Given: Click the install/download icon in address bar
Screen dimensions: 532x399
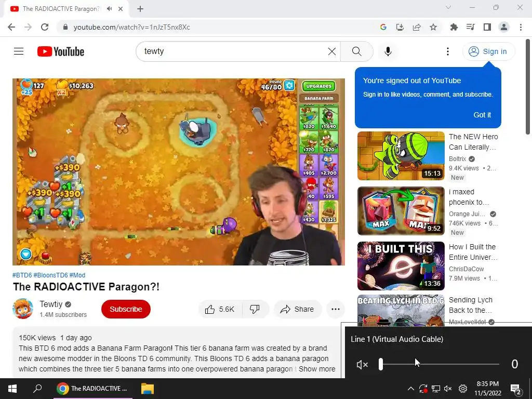Looking at the screenshot, I should (x=400, y=27).
